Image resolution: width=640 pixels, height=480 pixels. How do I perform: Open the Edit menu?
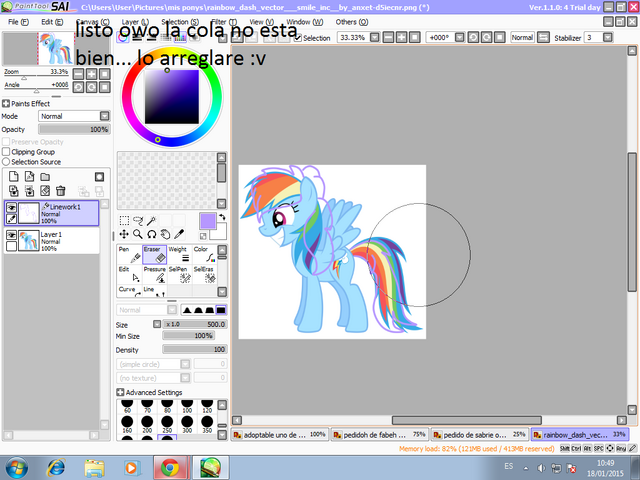click(52, 22)
